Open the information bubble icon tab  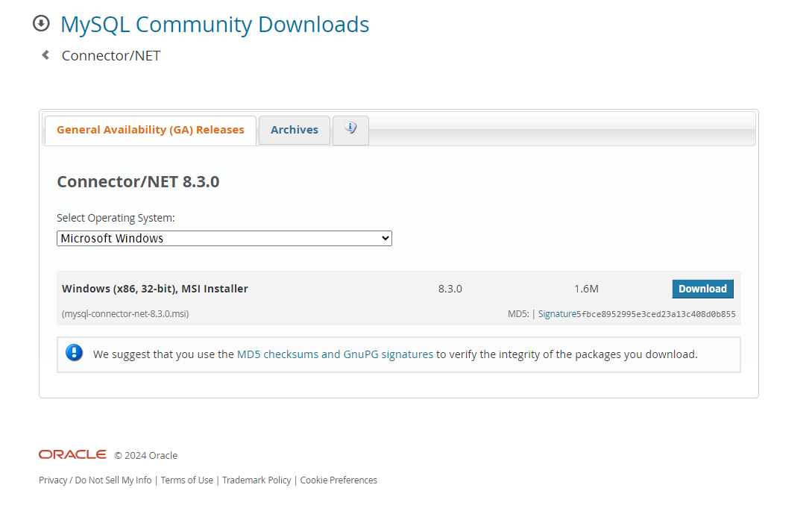coord(350,130)
